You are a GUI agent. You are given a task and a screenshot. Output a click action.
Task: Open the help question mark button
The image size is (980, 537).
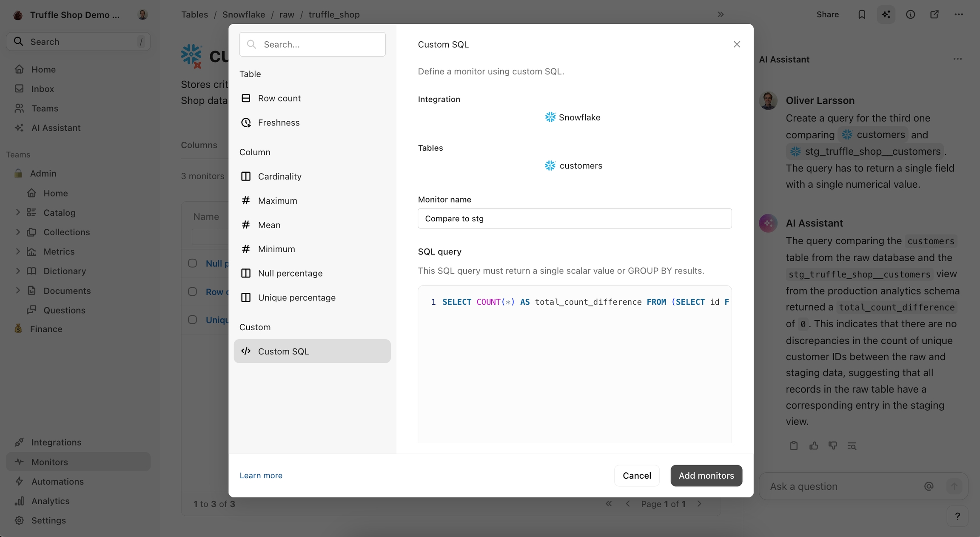[957, 516]
